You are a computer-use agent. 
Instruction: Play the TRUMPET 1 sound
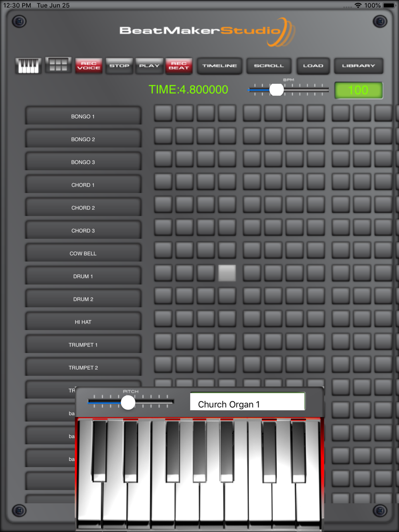click(83, 344)
